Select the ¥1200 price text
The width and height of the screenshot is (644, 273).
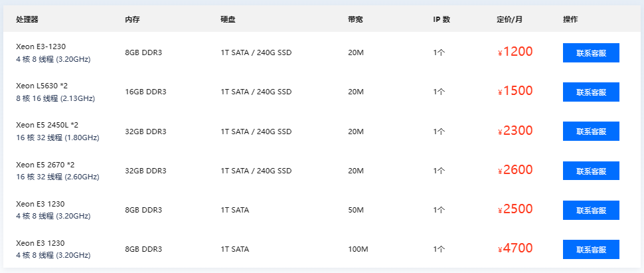tap(515, 52)
